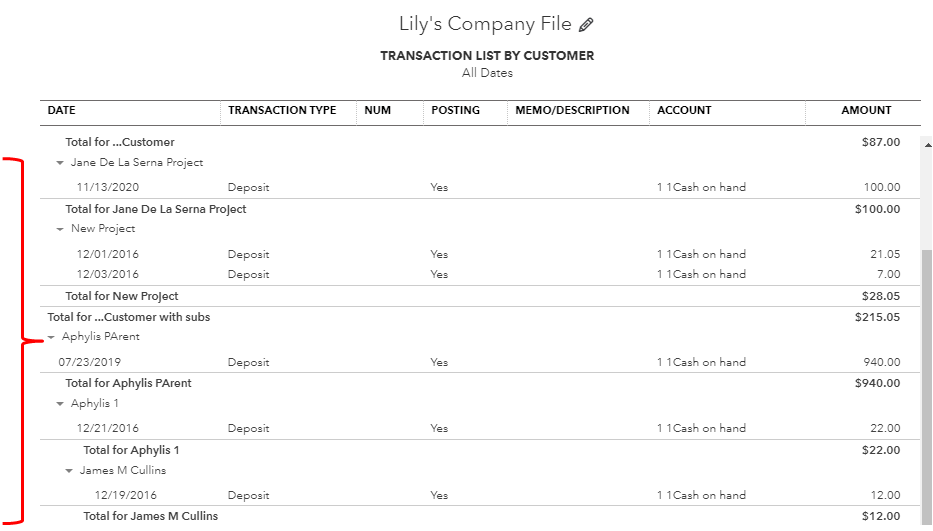Collapse the James M Cullins group
Image resolution: width=933 pixels, height=531 pixels.
[69, 470]
